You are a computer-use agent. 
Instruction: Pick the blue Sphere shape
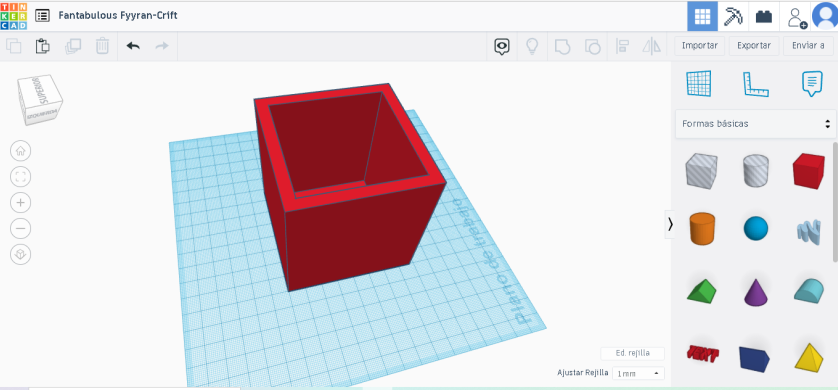[x=756, y=228]
